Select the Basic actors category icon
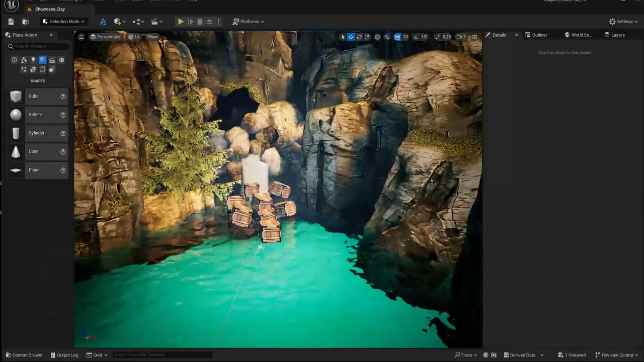Screen dimensions: 644x362 [24, 60]
